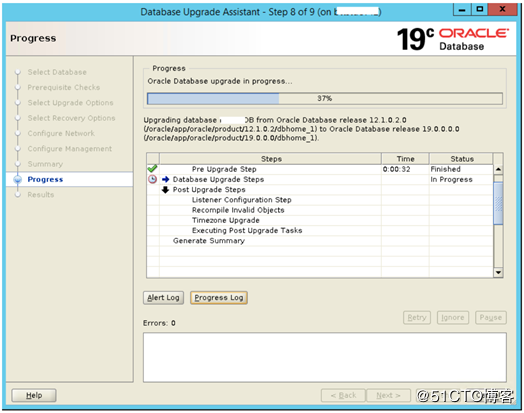Click the steps table scrollbar thumb
This screenshot has width=524, height=413.
(498, 203)
